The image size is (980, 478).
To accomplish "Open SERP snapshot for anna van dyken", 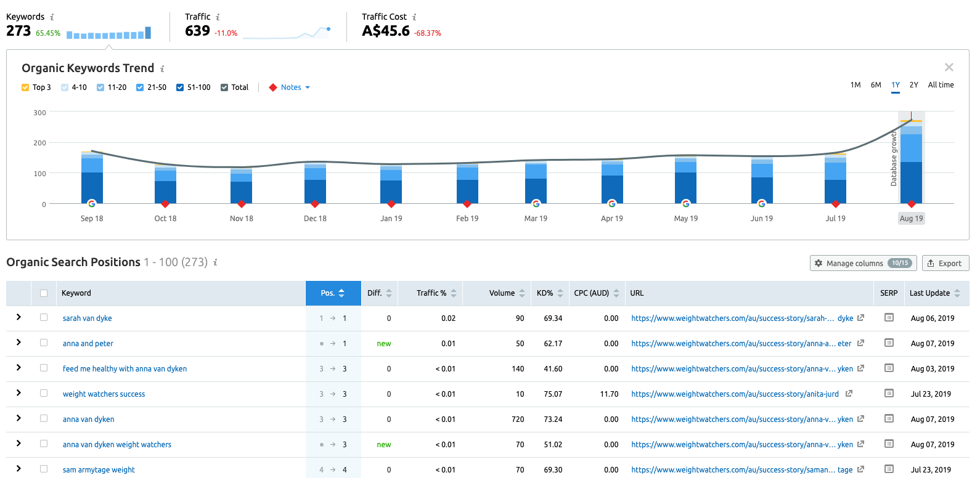I will point(889,419).
